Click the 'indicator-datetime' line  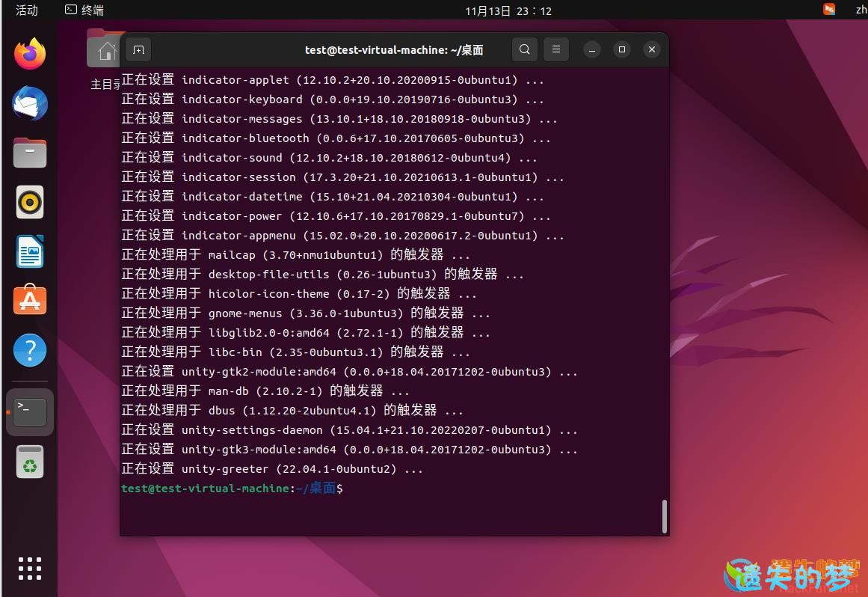332,196
